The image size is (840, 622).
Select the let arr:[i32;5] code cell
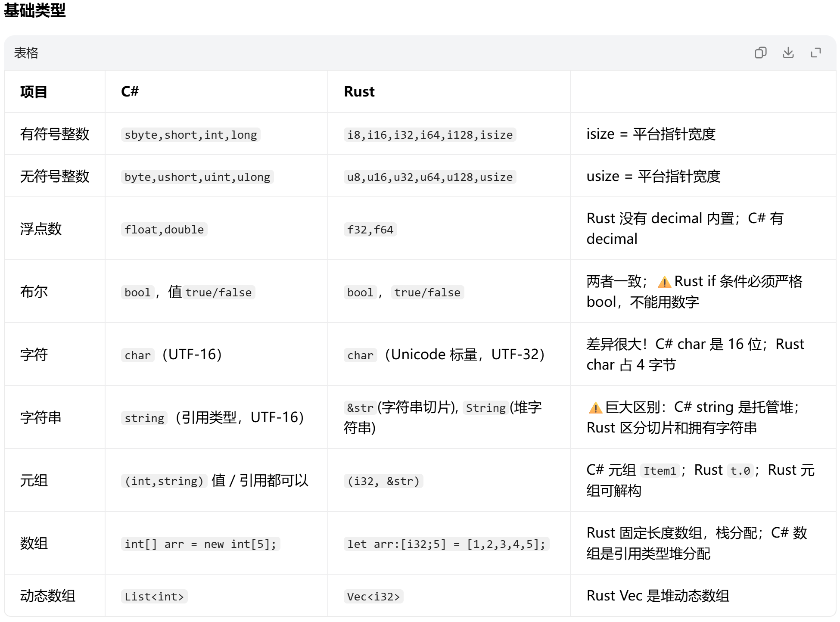[x=446, y=544]
